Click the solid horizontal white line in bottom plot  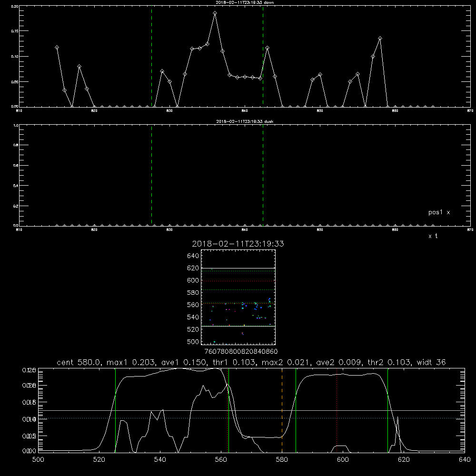(251, 410)
